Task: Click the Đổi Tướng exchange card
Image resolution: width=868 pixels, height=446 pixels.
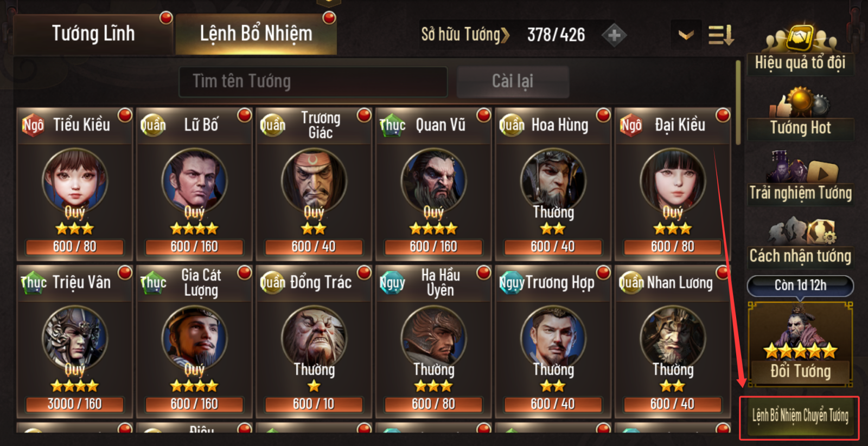Action: (x=800, y=344)
